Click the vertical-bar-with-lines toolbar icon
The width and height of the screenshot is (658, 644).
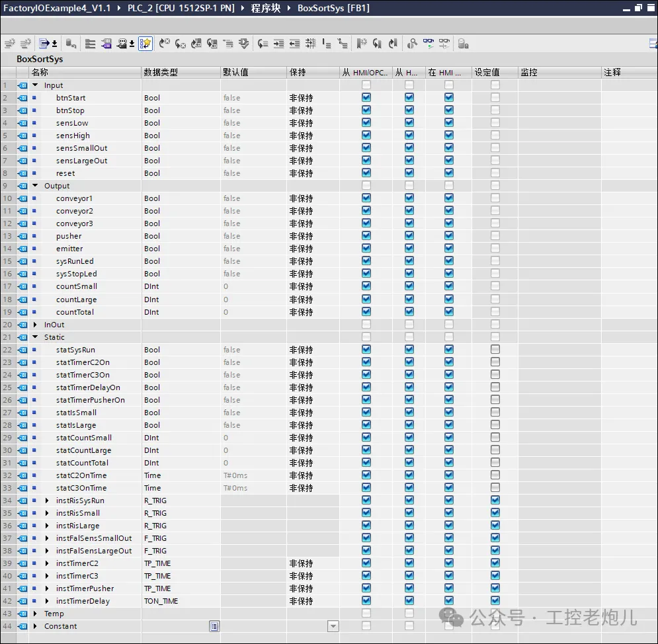point(327,43)
